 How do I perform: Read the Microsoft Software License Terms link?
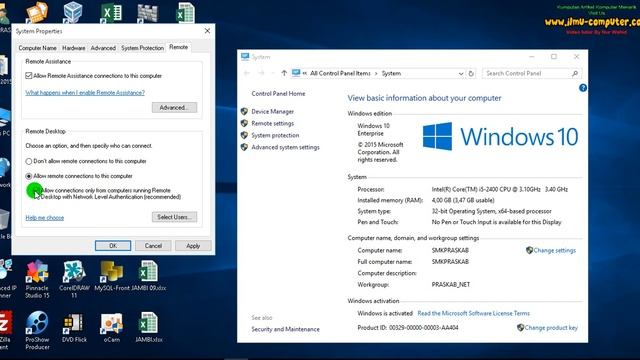pos(473,313)
